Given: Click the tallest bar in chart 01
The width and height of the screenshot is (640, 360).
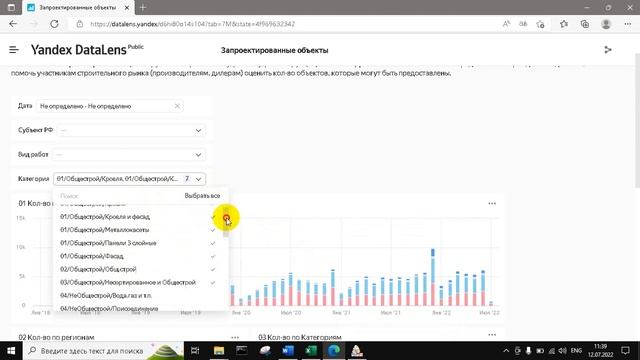Looking at the screenshot, I should click(433, 277).
